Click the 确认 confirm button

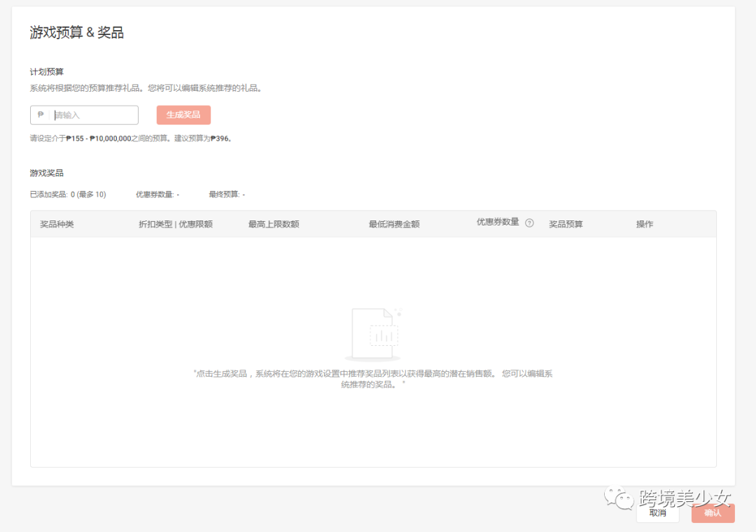713,513
